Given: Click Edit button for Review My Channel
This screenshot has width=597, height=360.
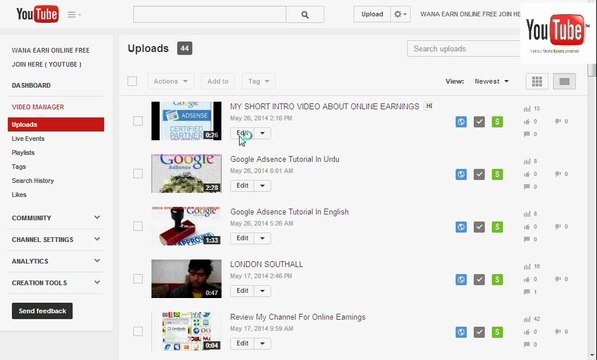Looking at the screenshot, I should point(243,343).
